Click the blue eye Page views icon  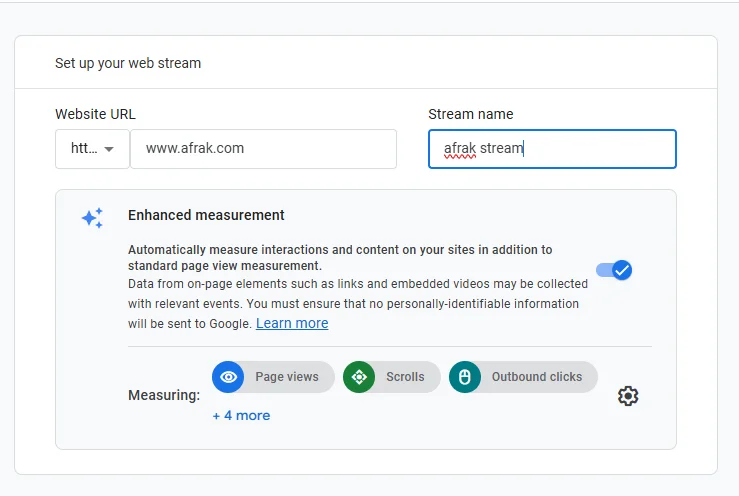click(229, 377)
